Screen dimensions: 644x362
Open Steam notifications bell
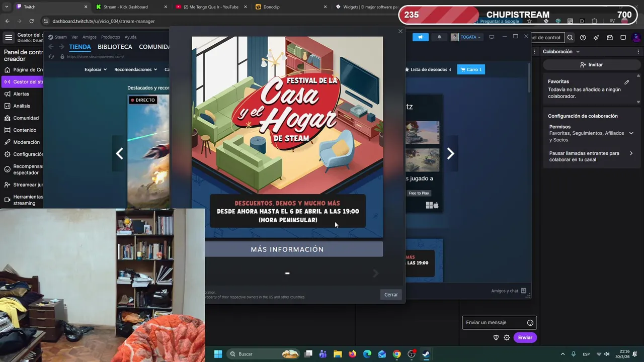pos(439,37)
